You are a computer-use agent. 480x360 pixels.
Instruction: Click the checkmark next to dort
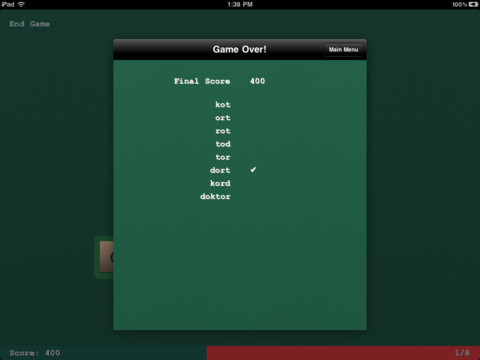pos(253,170)
